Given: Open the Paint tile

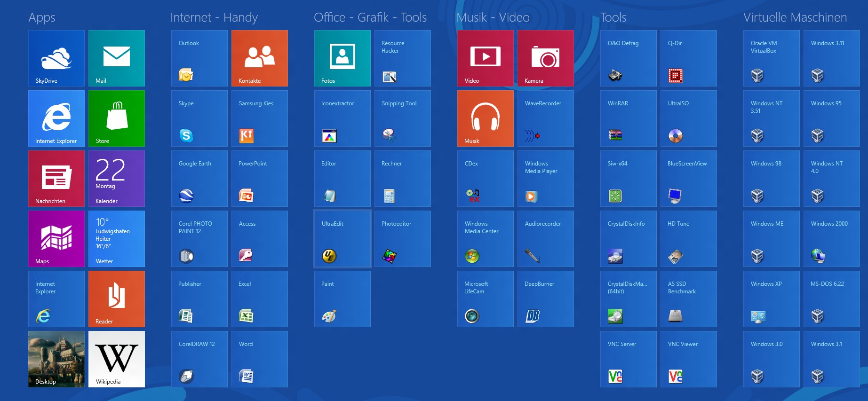Looking at the screenshot, I should (x=342, y=299).
